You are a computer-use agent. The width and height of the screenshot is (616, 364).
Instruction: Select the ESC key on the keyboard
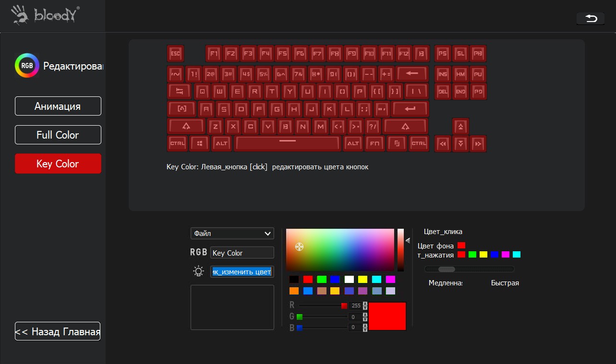175,53
